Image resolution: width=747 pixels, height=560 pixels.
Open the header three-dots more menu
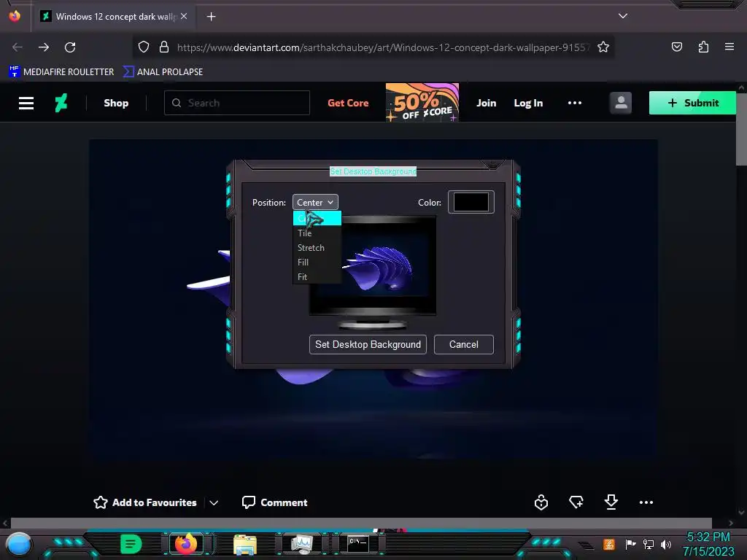click(x=575, y=103)
